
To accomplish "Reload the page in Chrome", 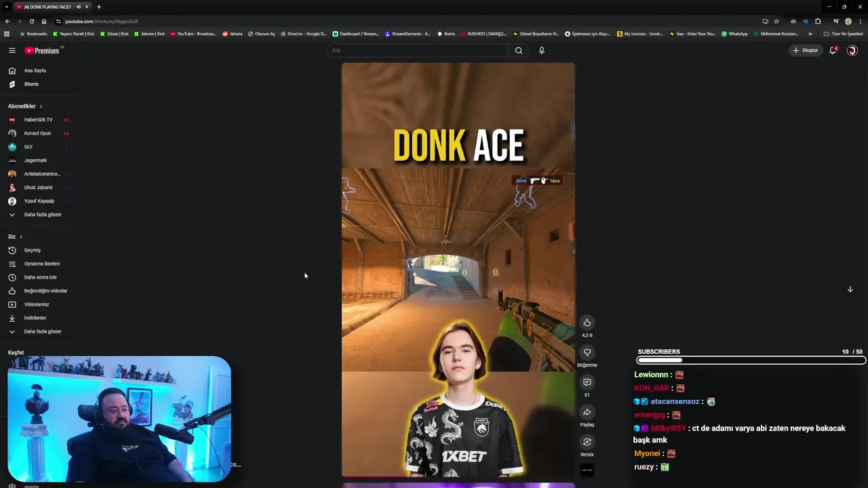I will pos(31,21).
